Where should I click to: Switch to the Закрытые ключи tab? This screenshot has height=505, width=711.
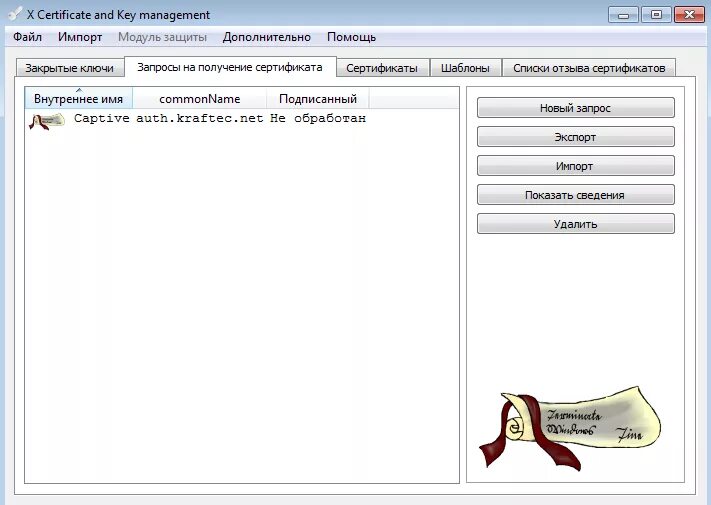tap(69, 68)
